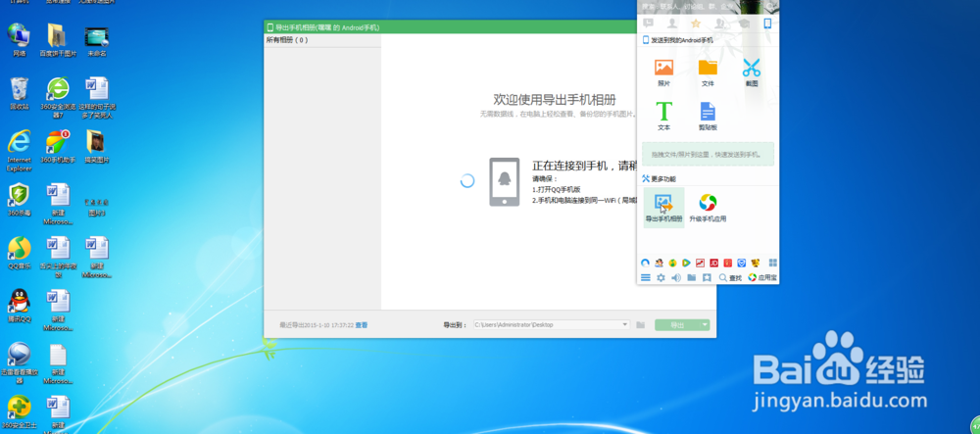
Task: Open the star Qzone tab in QQ panel
Action: 696,24
